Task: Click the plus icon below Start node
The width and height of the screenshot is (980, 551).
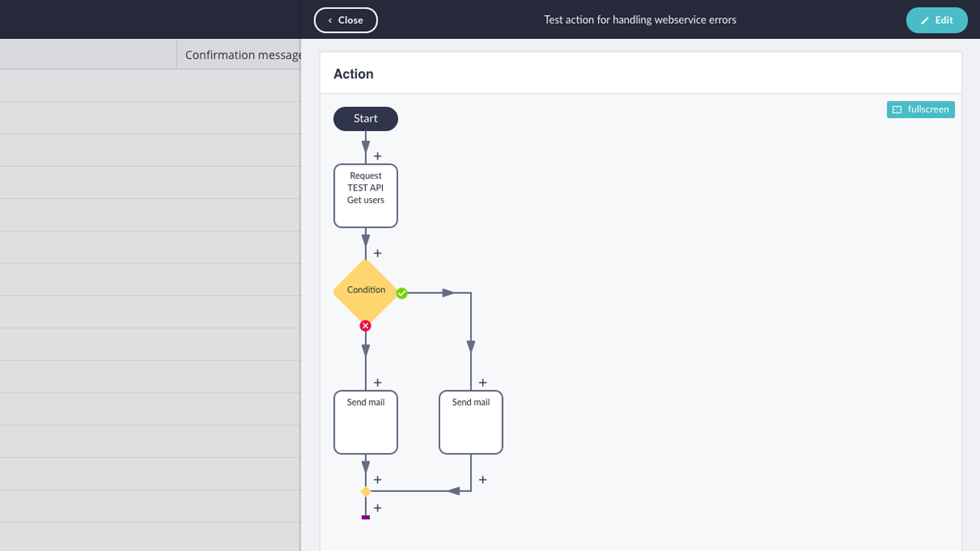Action: [x=377, y=156]
